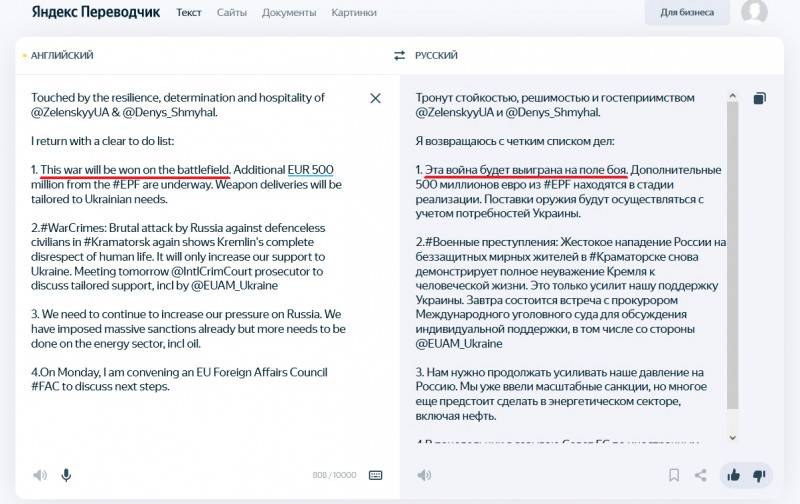Click the Для бизнеса button

tap(687, 12)
